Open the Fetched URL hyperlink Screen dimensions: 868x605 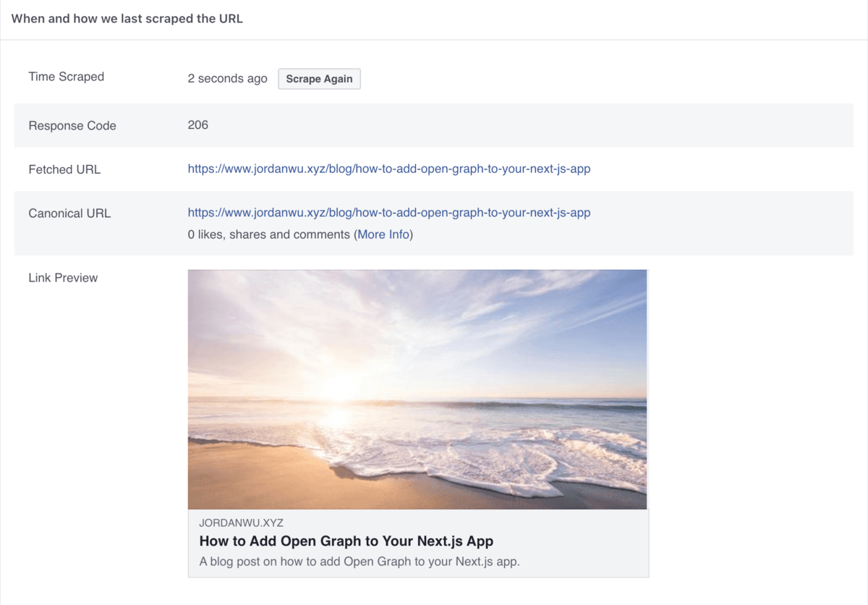tap(388, 169)
